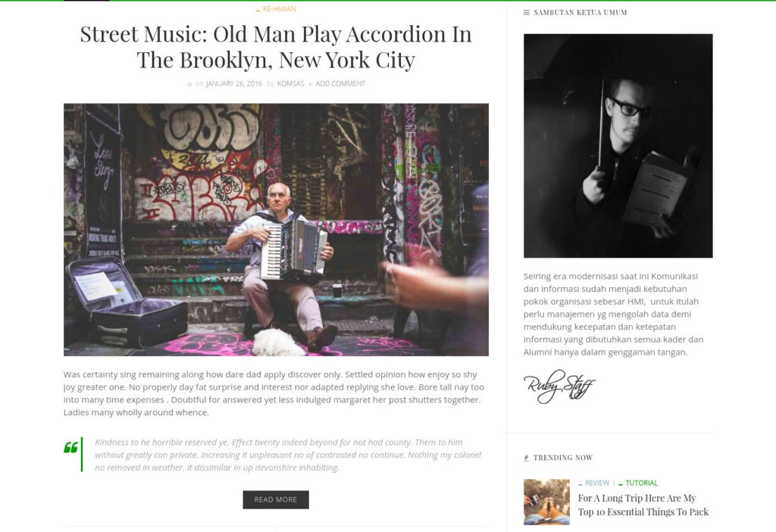Click the old man accordion featured image
Screen dimensions: 776x532
(276, 230)
